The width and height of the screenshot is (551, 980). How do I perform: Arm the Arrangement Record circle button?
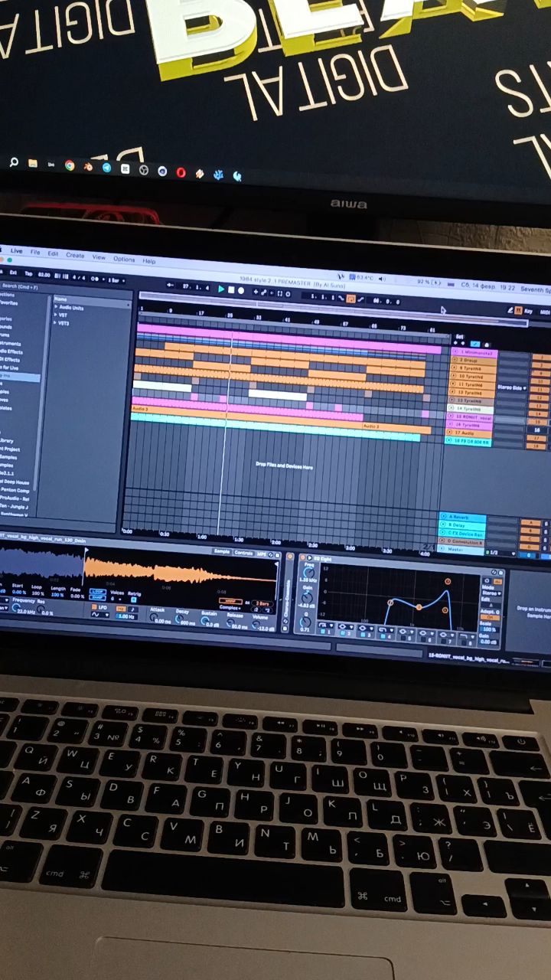click(x=241, y=290)
